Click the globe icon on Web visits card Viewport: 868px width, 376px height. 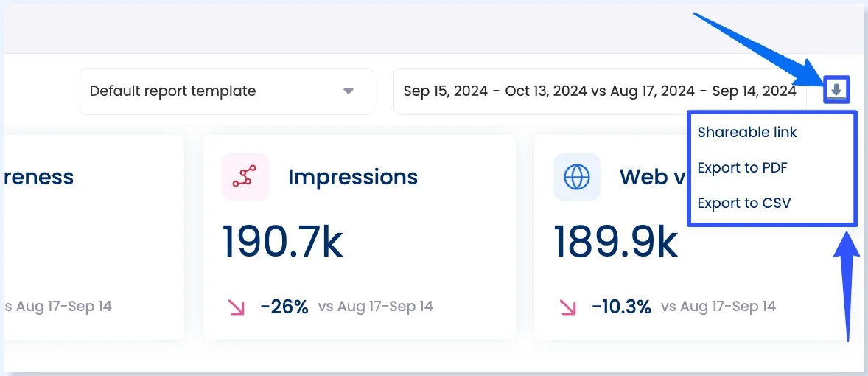(577, 177)
